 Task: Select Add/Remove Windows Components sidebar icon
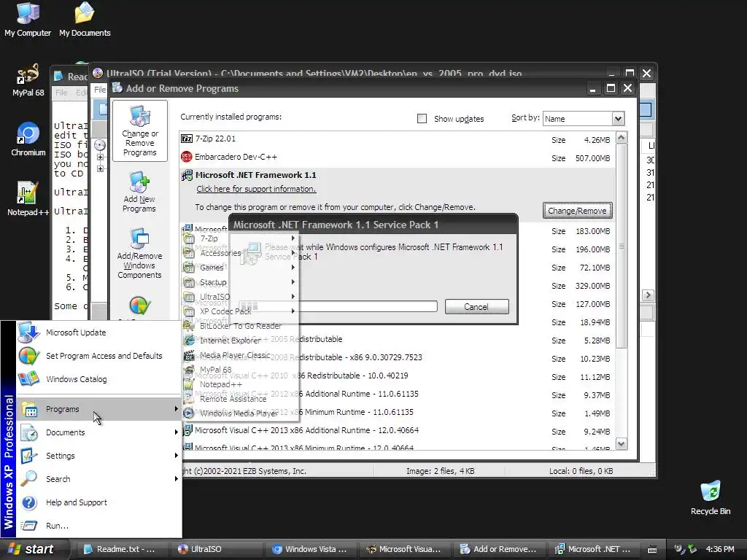(139, 253)
